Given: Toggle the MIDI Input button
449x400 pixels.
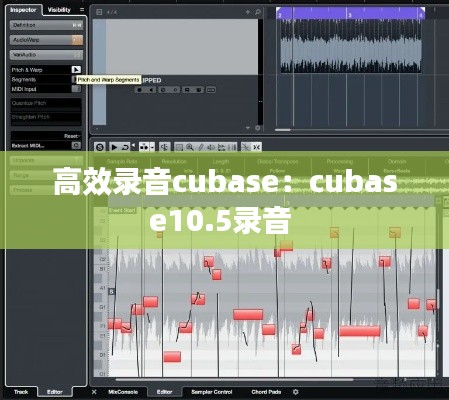Looking at the screenshot, I should (x=76, y=89).
